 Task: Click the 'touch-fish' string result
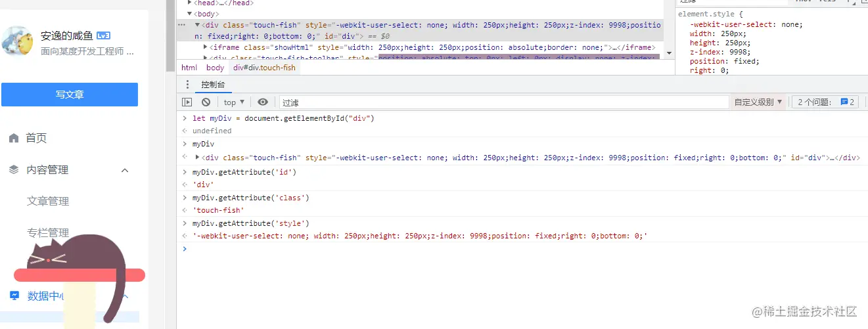coord(218,210)
